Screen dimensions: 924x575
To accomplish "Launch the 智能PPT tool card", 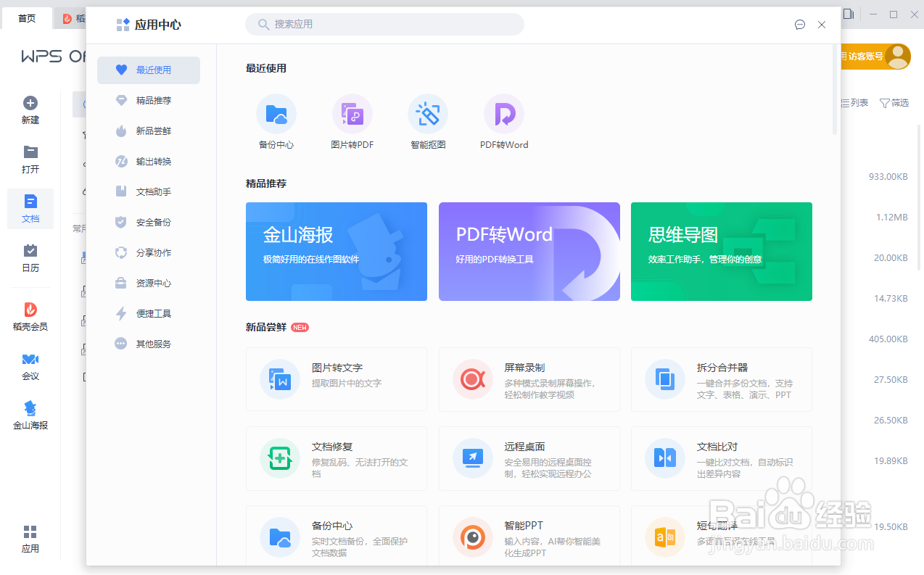I will pos(529,536).
